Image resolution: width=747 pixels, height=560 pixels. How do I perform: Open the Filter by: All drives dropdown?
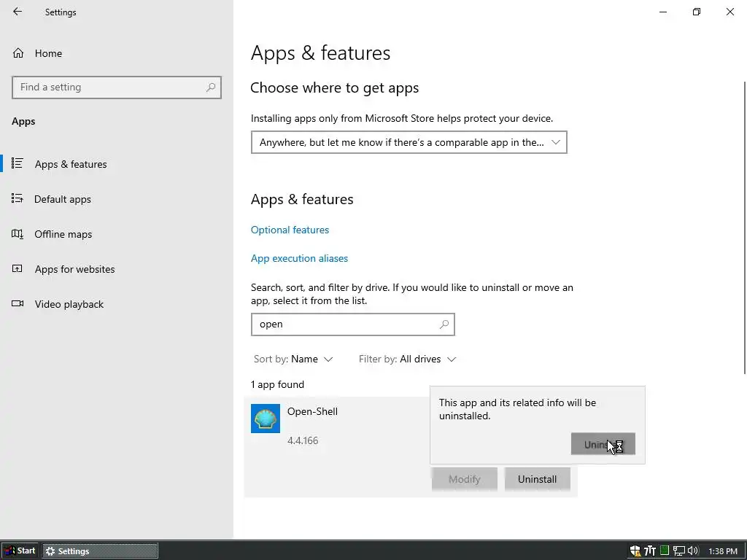[x=407, y=359]
